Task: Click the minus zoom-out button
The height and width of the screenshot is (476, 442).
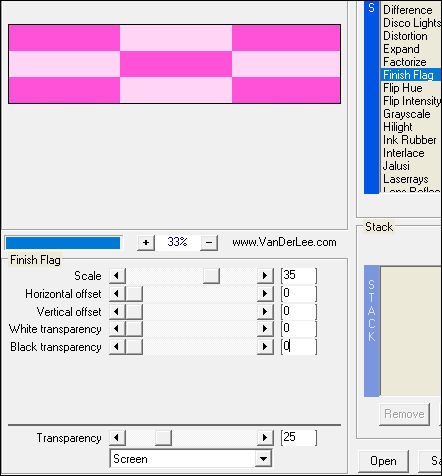Action: pos(209,242)
